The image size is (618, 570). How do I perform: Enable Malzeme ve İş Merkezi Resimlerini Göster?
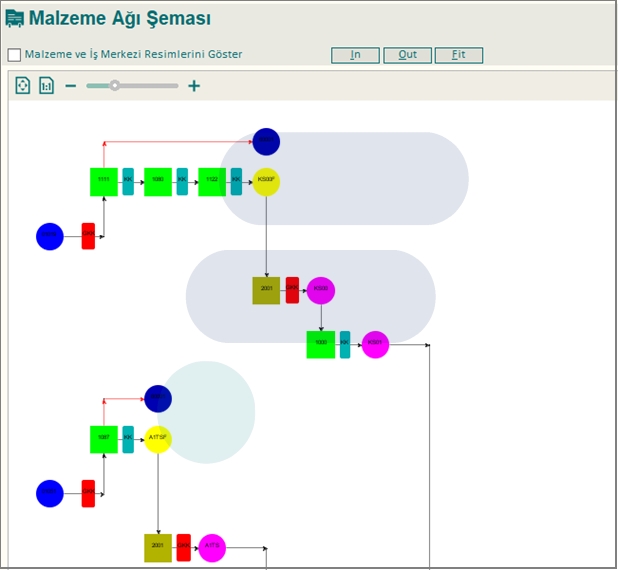coord(14,55)
